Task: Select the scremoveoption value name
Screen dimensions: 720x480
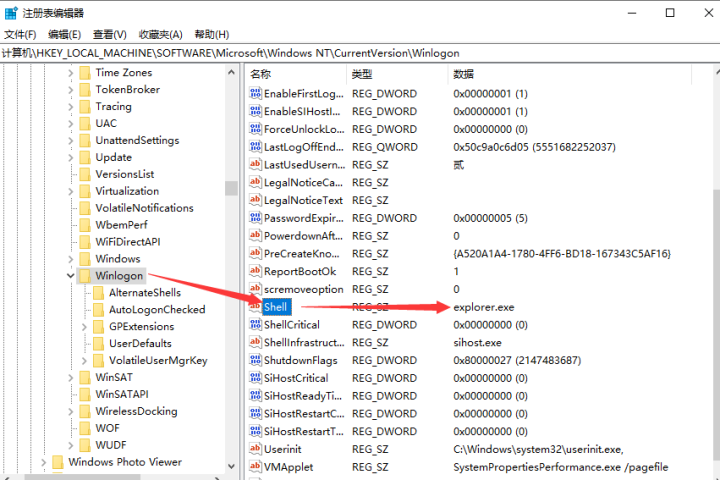Action: [304, 289]
